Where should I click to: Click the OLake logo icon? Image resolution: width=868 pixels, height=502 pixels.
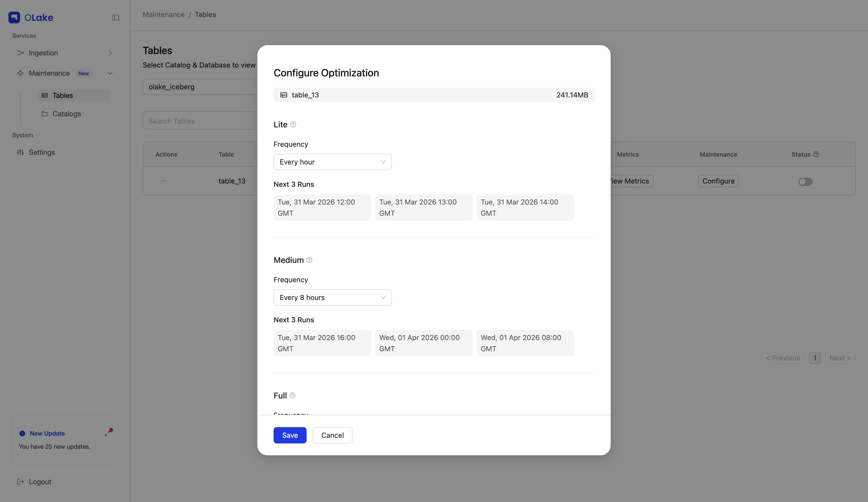14,18
